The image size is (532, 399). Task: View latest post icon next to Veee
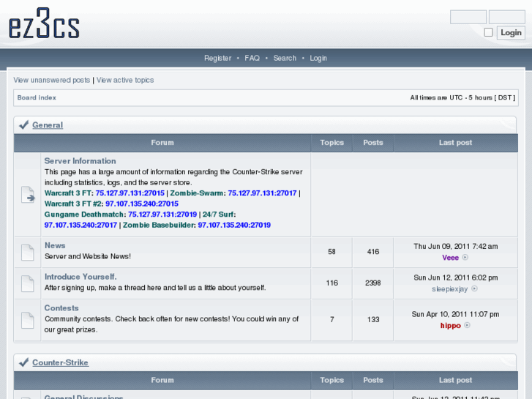pyautogui.click(x=465, y=258)
